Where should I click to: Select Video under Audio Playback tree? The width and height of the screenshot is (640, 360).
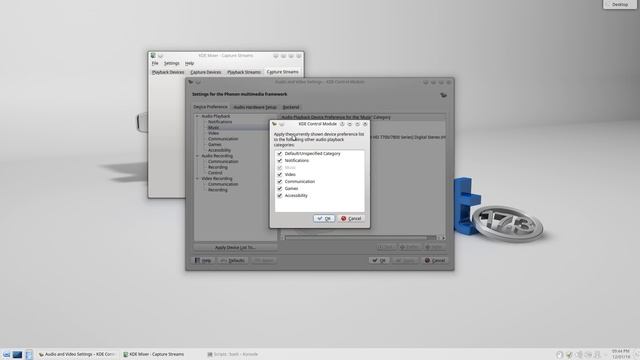pos(213,133)
